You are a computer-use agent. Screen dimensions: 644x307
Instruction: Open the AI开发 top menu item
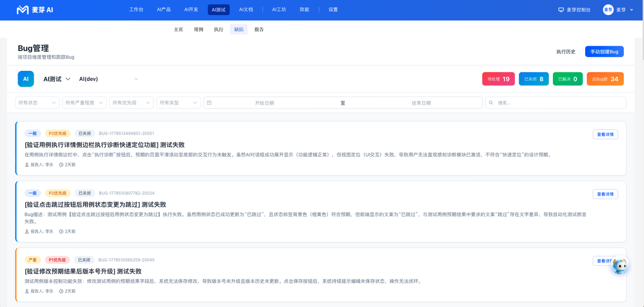[191, 10]
